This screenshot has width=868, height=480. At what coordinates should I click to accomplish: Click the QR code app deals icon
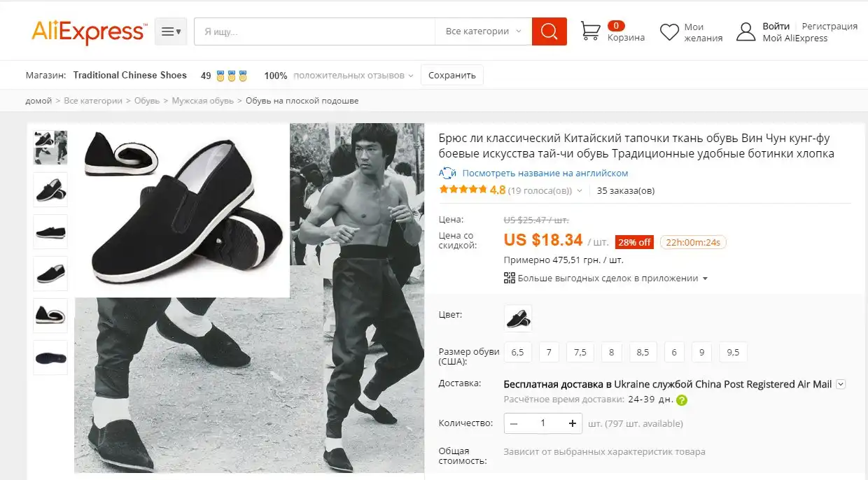510,278
